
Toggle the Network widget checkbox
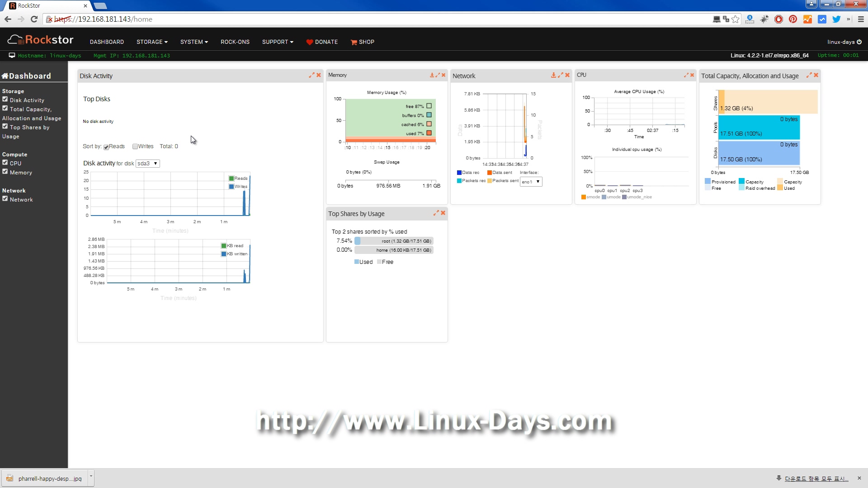5,198
